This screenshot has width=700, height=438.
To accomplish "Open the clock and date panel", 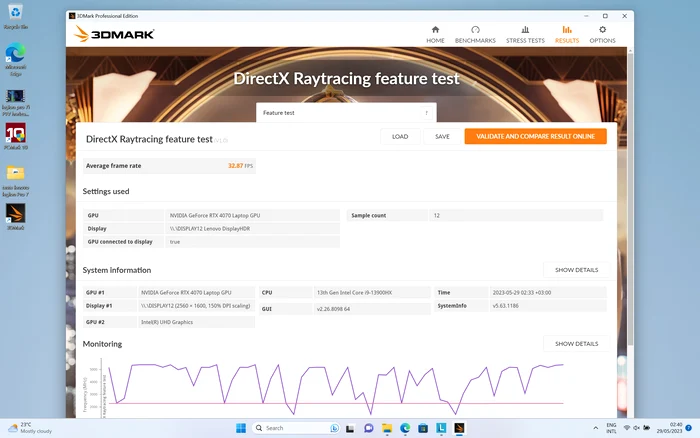I will click(669, 428).
